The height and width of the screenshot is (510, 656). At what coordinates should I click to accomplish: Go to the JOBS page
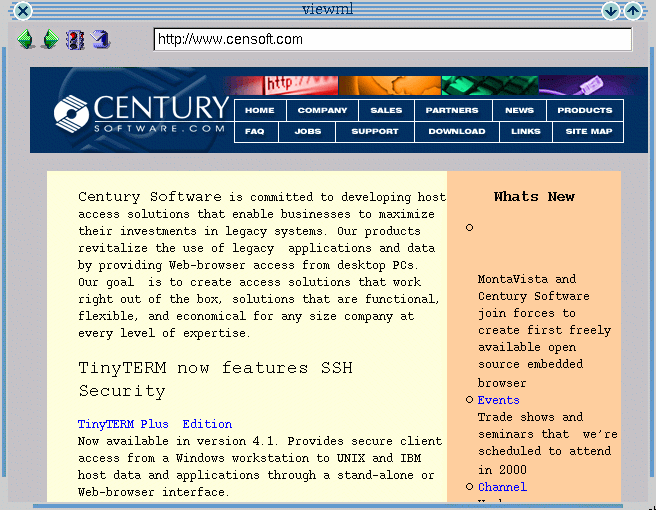pyautogui.click(x=308, y=131)
